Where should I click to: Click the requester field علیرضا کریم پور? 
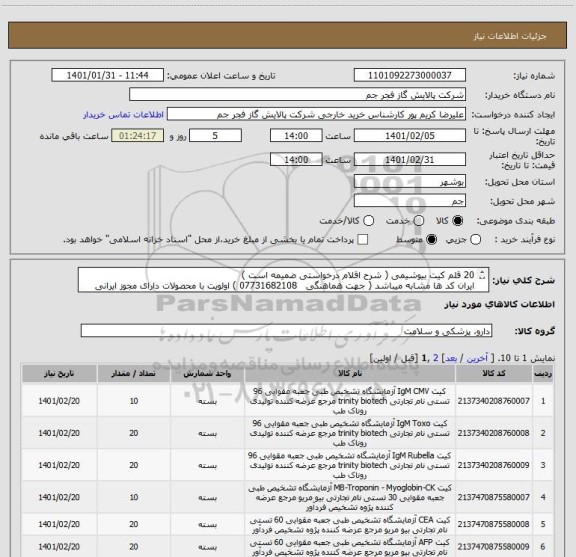coord(316,114)
